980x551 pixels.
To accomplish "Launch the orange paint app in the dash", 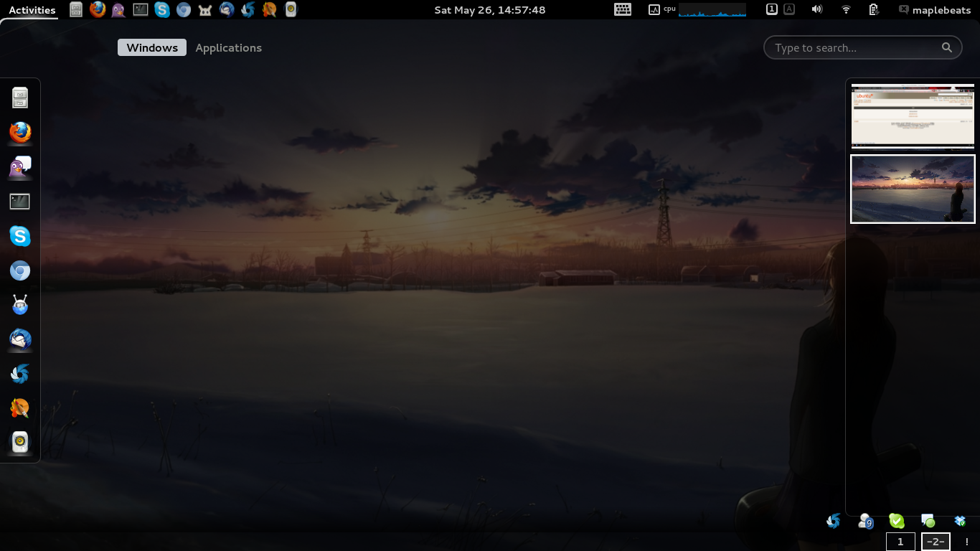I will [x=20, y=408].
